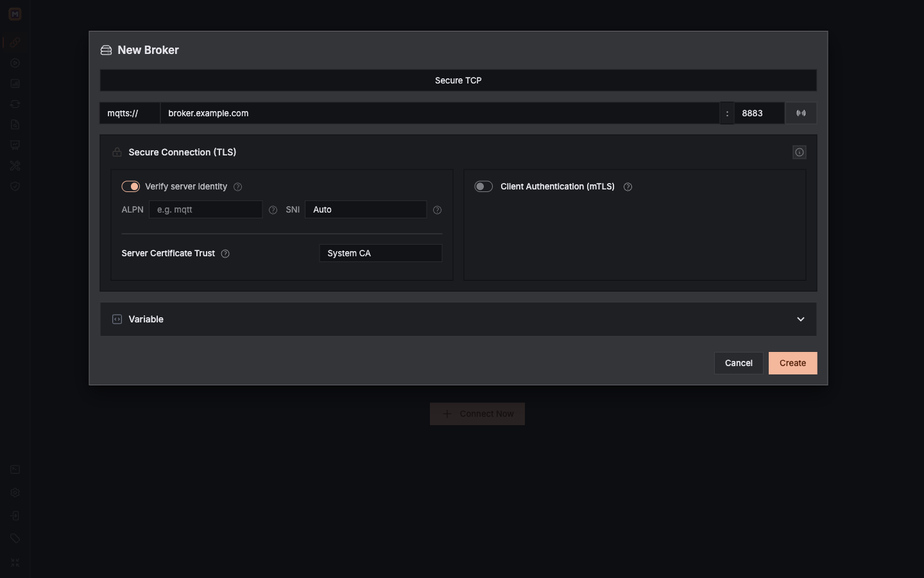Screen dimensions: 924x578
Task: Open TLS section info icon
Action: [799, 152]
